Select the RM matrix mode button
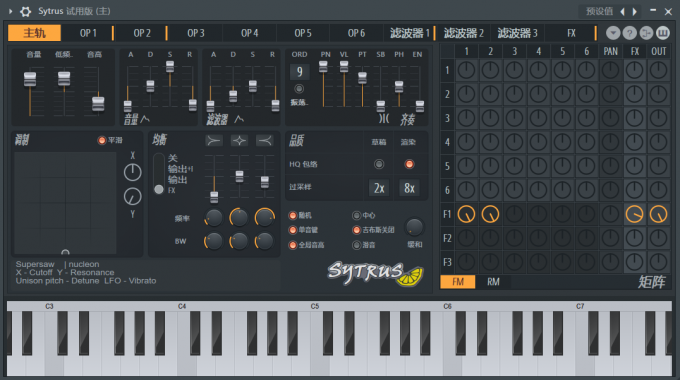This screenshot has width=680, height=380. [493, 282]
